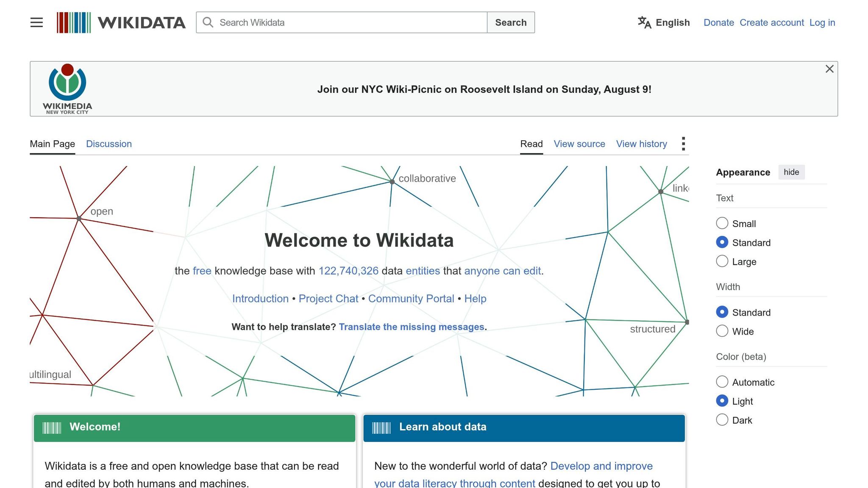Switch to the Discussion tab
Image resolution: width=868 pixels, height=488 pixels.
point(109,144)
